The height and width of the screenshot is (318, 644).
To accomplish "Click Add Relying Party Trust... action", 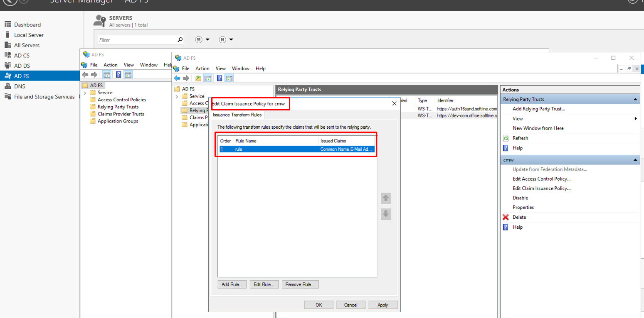I will (x=539, y=109).
